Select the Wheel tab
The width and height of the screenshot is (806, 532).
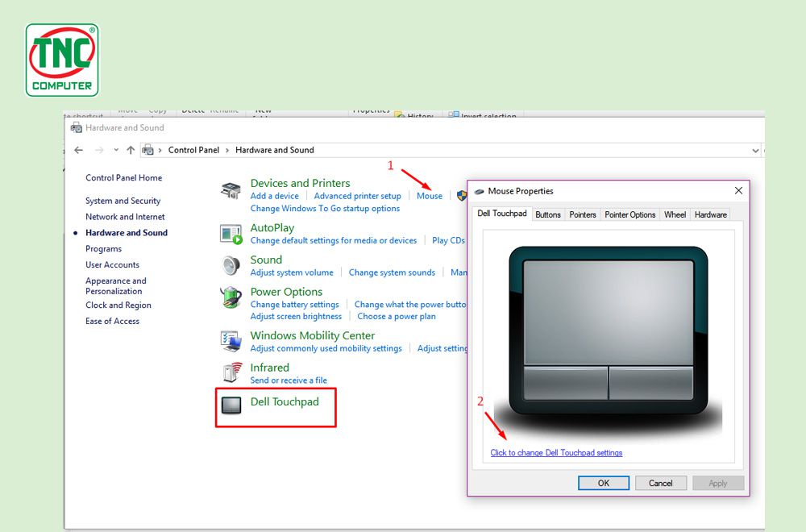tap(675, 215)
